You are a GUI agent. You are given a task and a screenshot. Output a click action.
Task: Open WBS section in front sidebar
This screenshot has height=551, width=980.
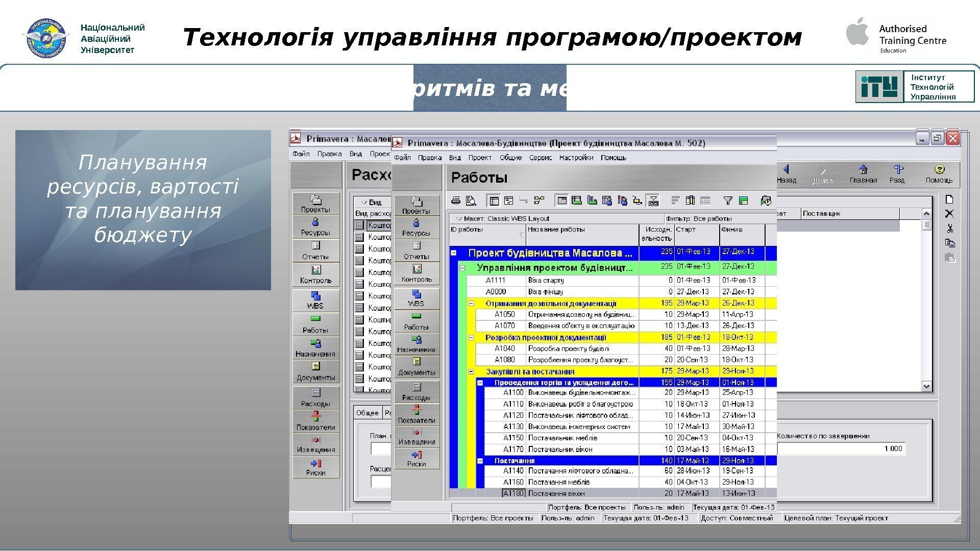coord(416,298)
